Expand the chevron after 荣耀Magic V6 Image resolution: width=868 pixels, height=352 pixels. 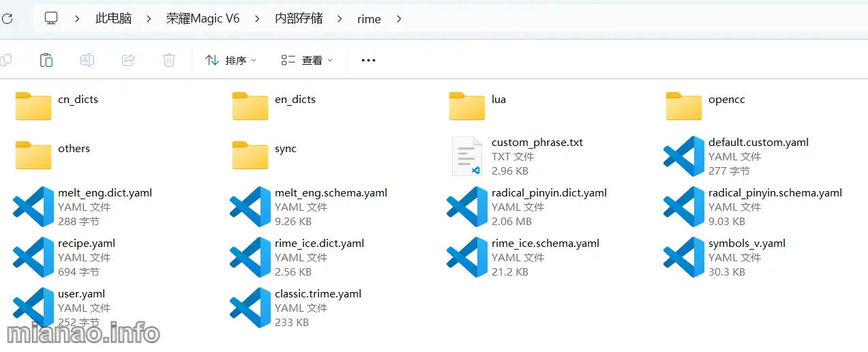coord(258,18)
